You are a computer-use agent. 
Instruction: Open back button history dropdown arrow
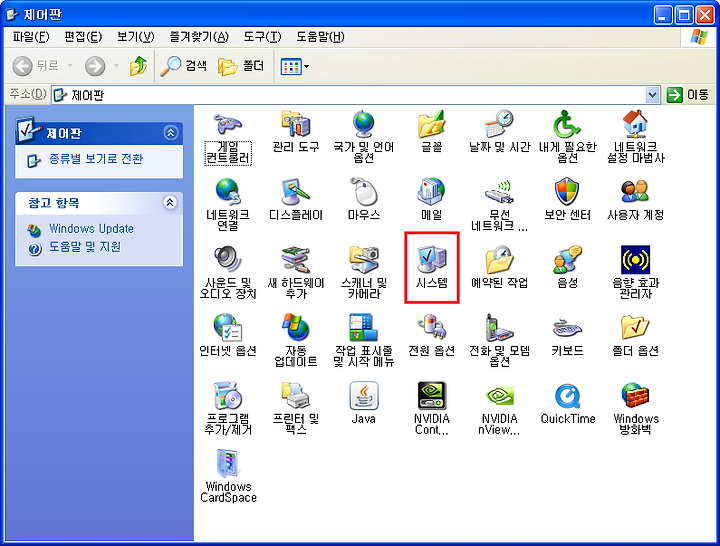pos(70,66)
